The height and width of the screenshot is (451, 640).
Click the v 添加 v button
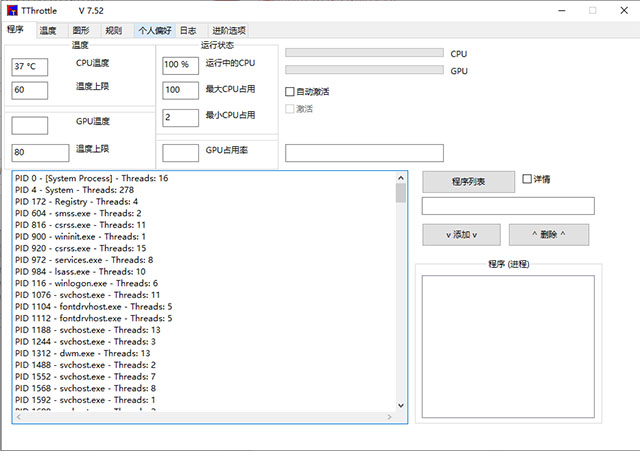coord(462,235)
